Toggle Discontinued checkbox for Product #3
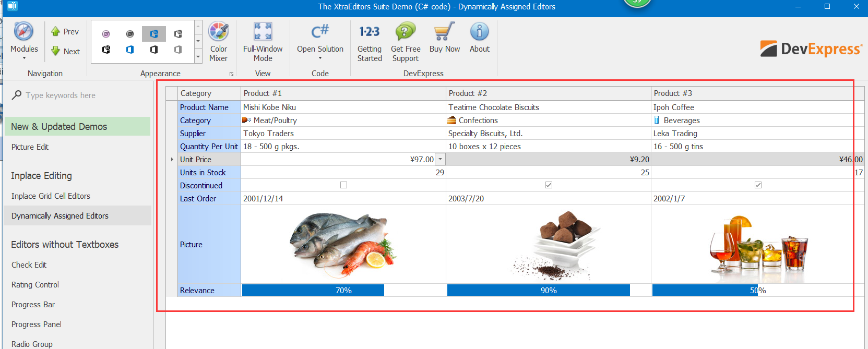The image size is (868, 349). coord(758,185)
